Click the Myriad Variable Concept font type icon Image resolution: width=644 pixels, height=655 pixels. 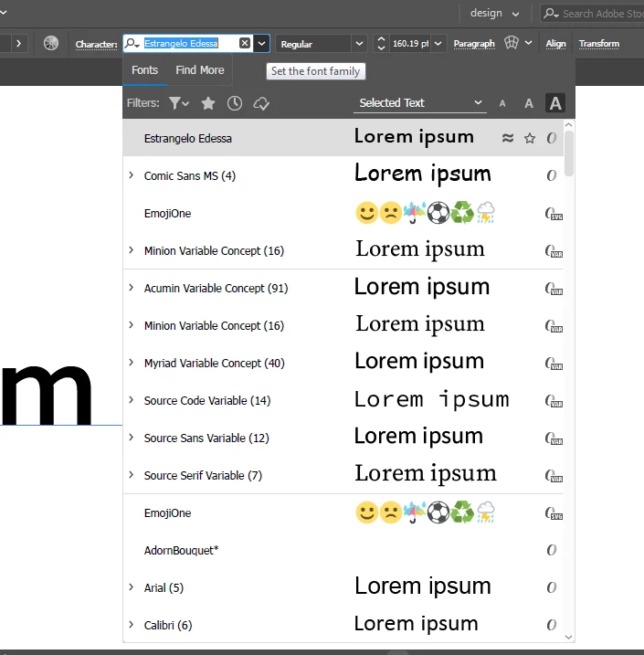(554, 364)
